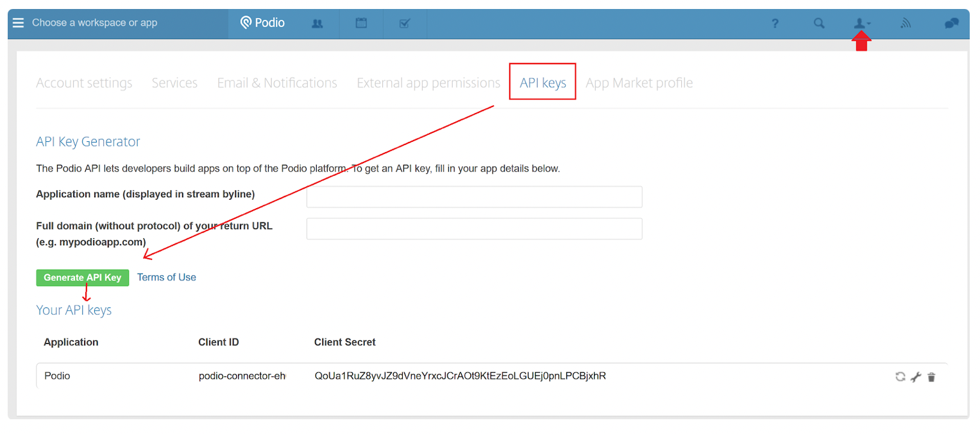Edit the Podio API key with wrench icon
The image size is (980, 434).
(916, 377)
